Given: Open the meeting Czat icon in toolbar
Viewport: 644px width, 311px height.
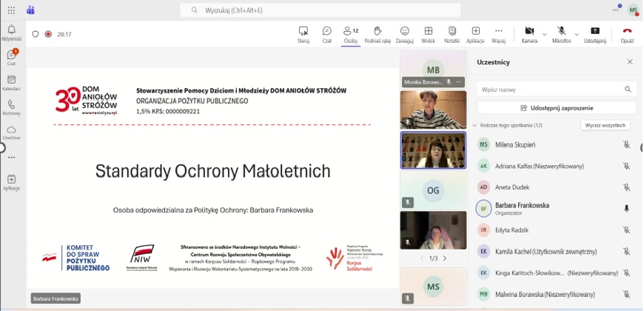Looking at the screenshot, I should [x=326, y=31].
